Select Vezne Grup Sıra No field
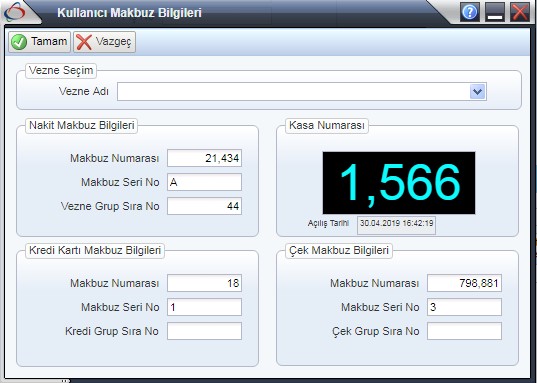 (204, 206)
